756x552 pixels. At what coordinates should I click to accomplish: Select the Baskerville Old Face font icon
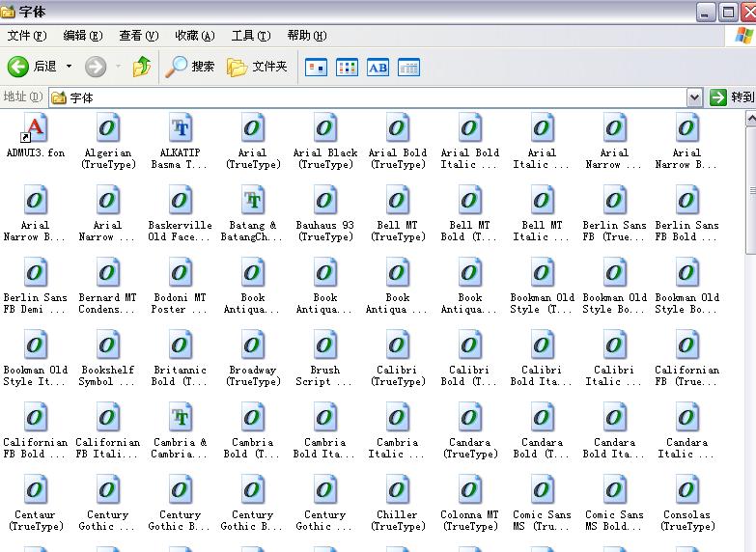pos(181,201)
